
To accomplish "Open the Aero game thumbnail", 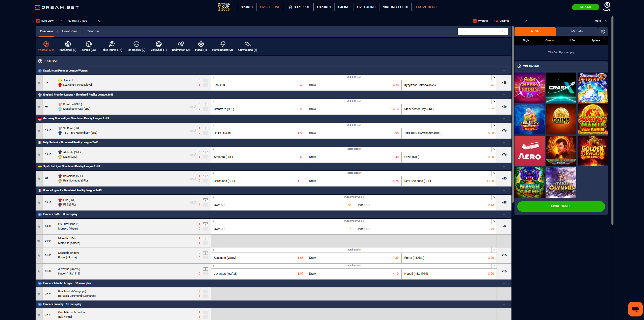I will coord(529,151).
